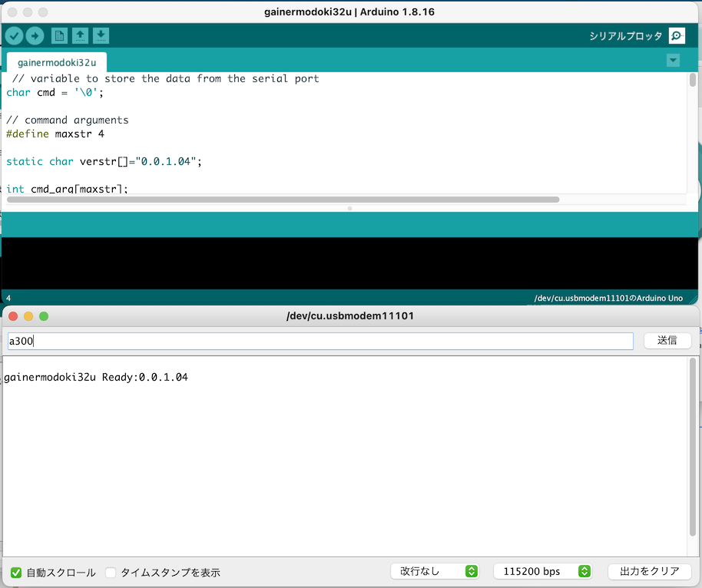
Task: Expand the sketch tab dropdown arrow
Action: [673, 60]
